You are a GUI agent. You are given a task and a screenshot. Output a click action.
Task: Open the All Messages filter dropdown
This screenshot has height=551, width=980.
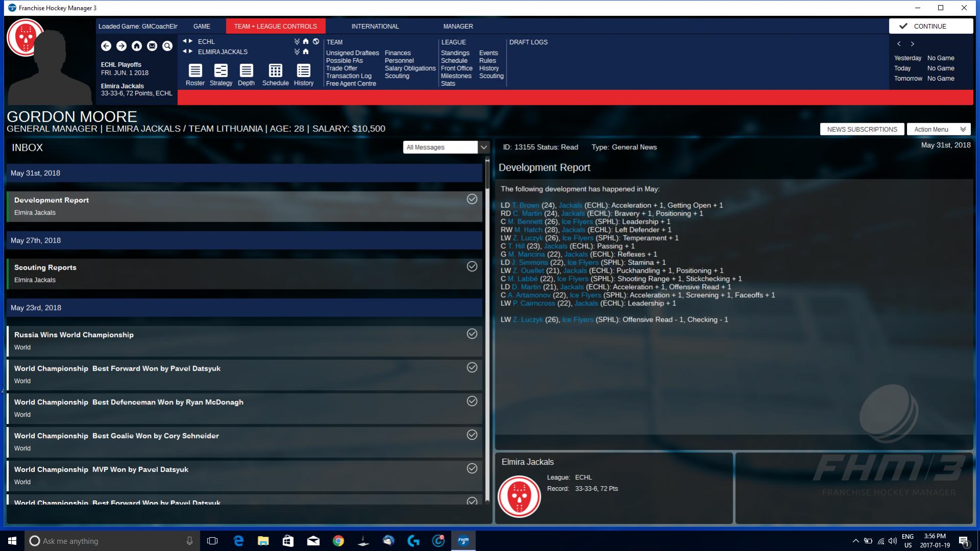click(446, 147)
